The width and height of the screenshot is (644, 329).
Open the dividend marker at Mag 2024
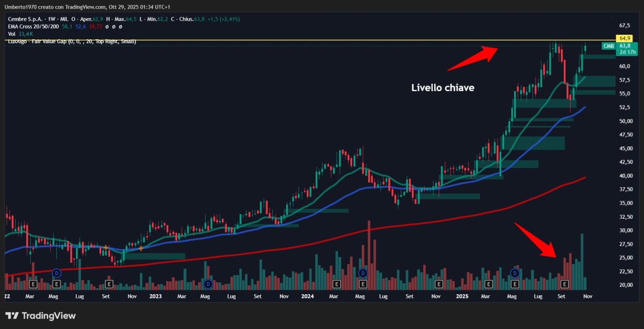(x=363, y=273)
